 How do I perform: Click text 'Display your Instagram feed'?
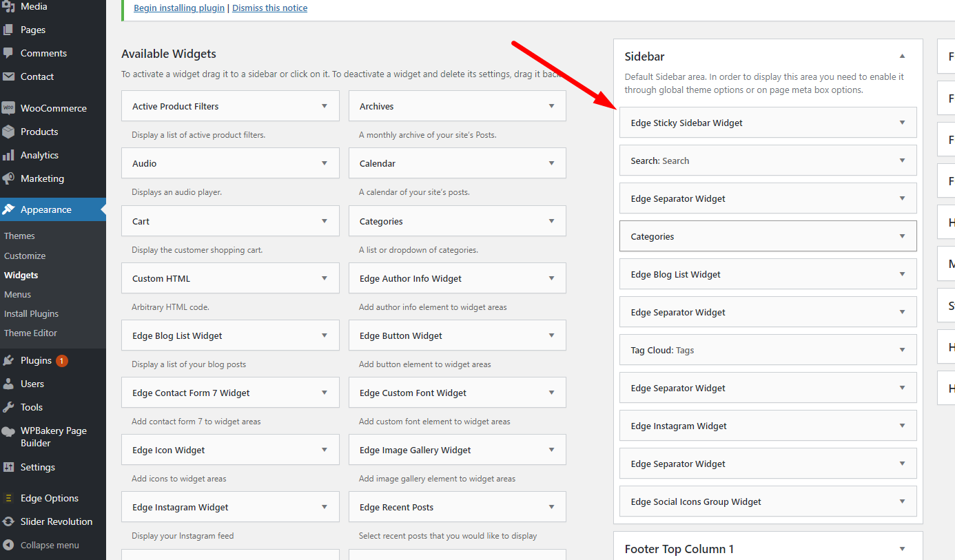(183, 535)
